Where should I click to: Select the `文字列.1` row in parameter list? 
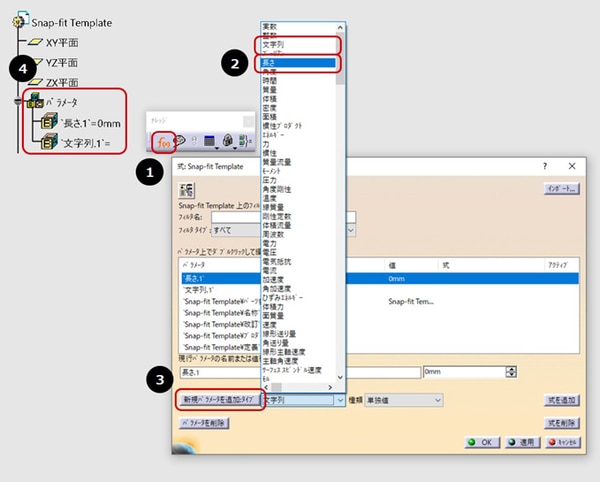[380, 290]
